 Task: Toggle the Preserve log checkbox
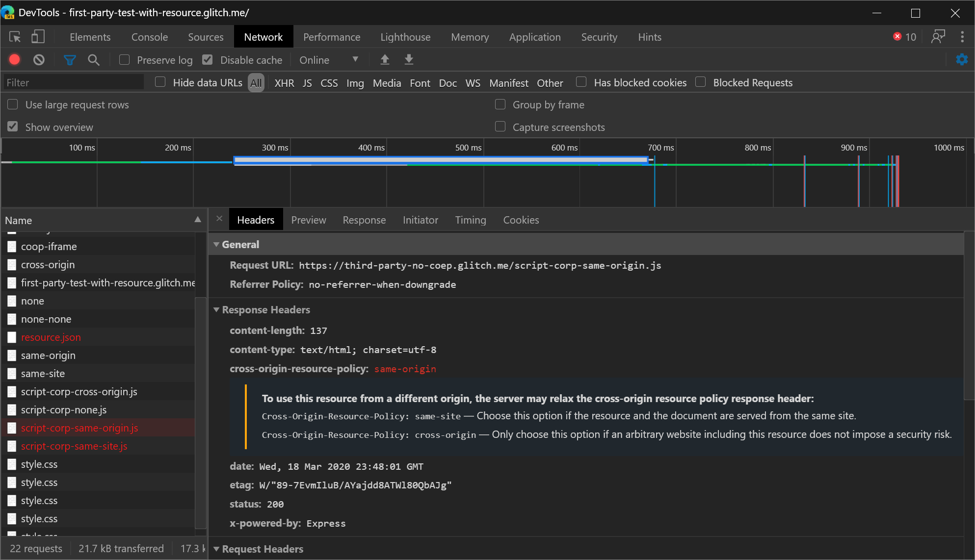pyautogui.click(x=125, y=60)
